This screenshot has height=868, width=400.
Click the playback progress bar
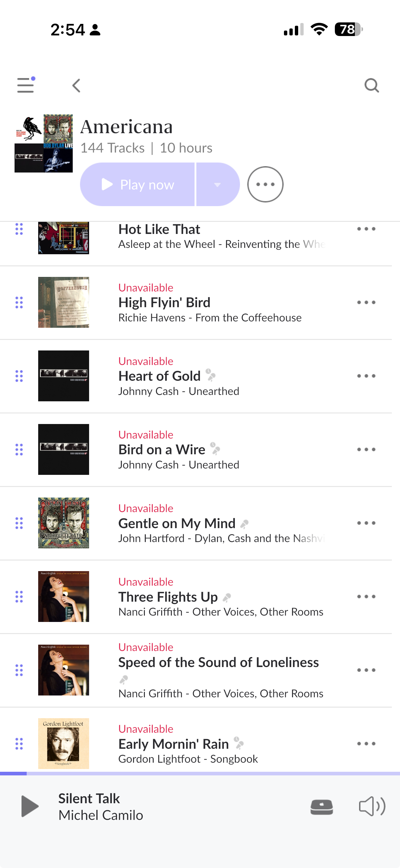(x=200, y=774)
